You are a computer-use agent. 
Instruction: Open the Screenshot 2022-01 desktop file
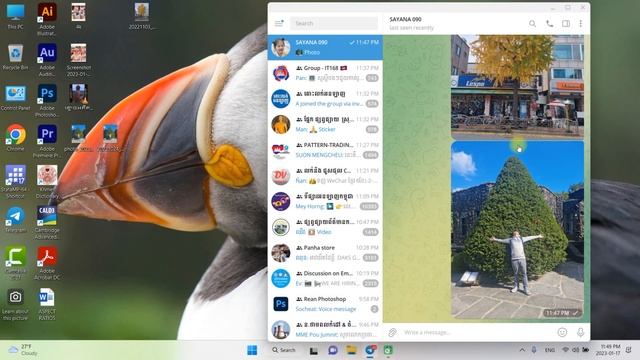(x=78, y=60)
